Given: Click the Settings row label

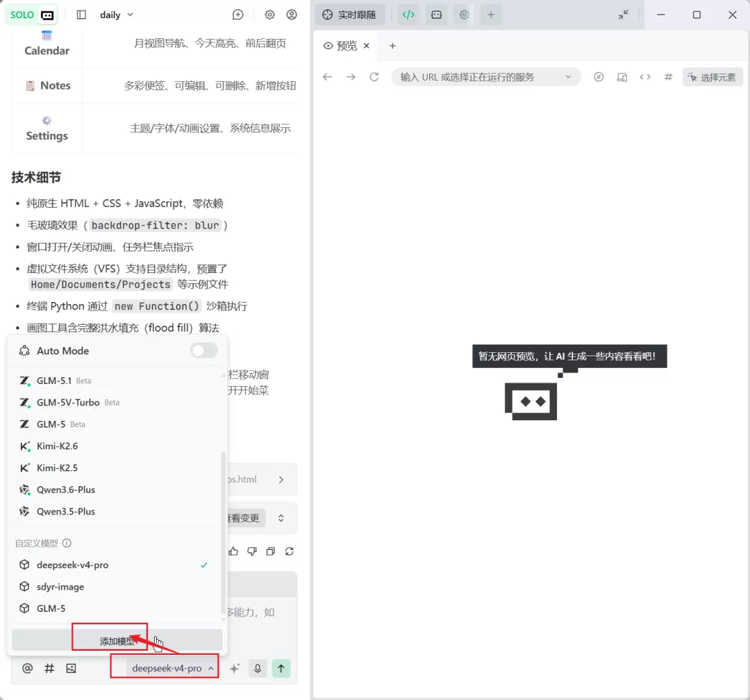Looking at the screenshot, I should pyautogui.click(x=47, y=136).
